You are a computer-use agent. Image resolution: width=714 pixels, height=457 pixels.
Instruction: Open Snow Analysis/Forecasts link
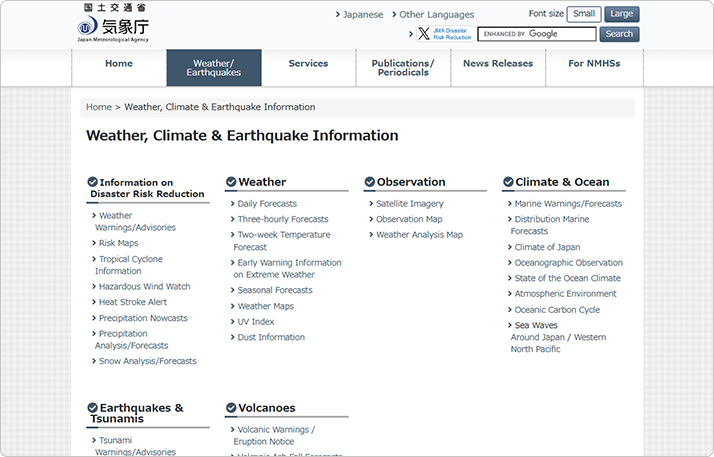coord(148,361)
